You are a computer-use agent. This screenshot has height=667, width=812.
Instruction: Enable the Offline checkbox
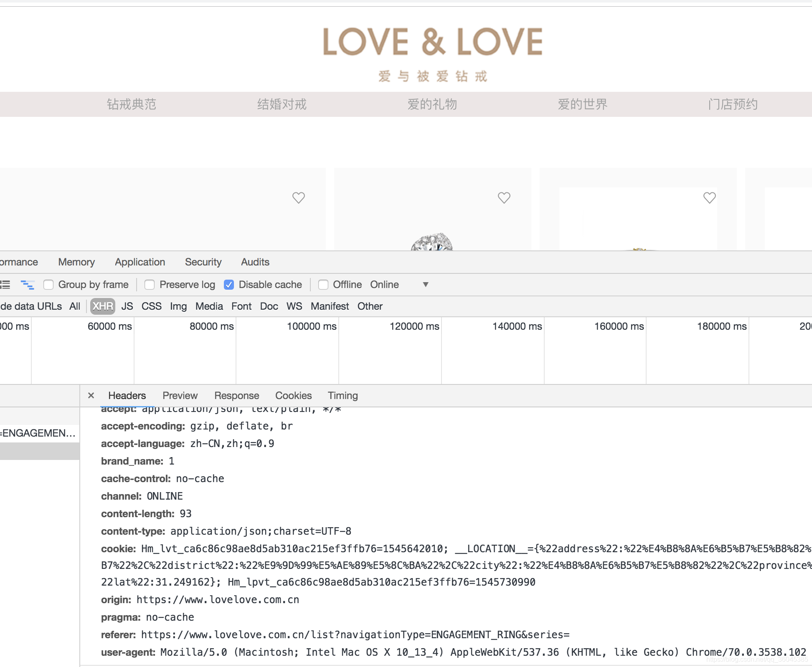pyautogui.click(x=323, y=284)
